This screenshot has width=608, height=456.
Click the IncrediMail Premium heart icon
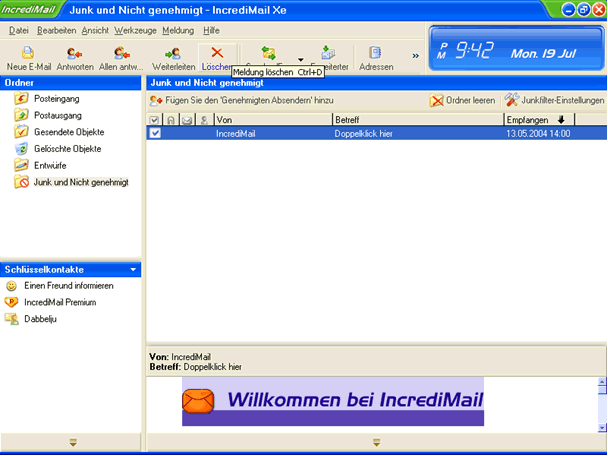click(11, 302)
